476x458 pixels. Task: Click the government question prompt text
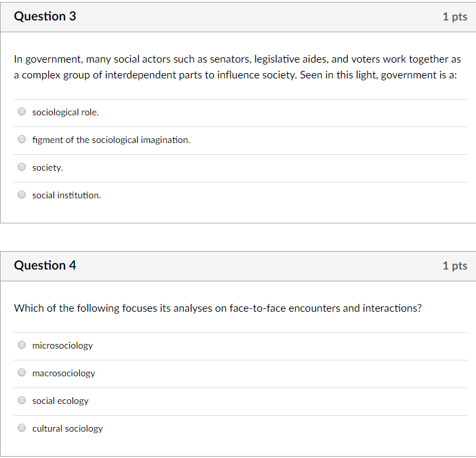click(x=238, y=67)
